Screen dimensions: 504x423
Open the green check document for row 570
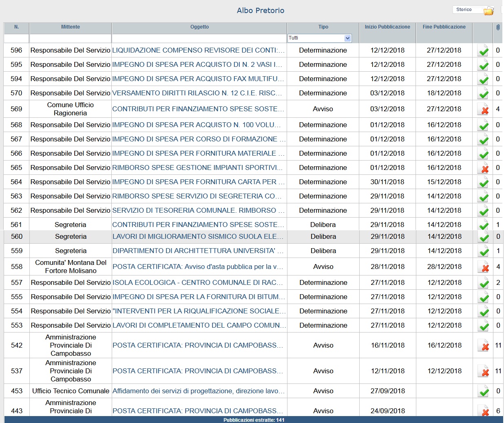(x=483, y=93)
